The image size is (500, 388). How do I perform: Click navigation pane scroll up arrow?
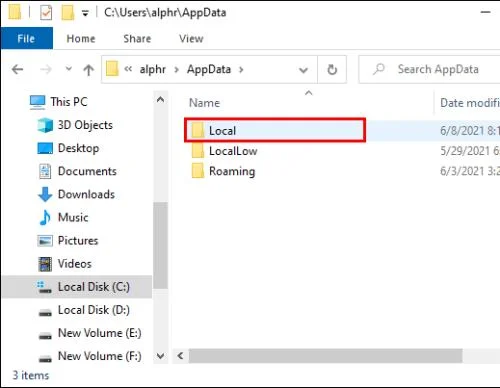160,99
